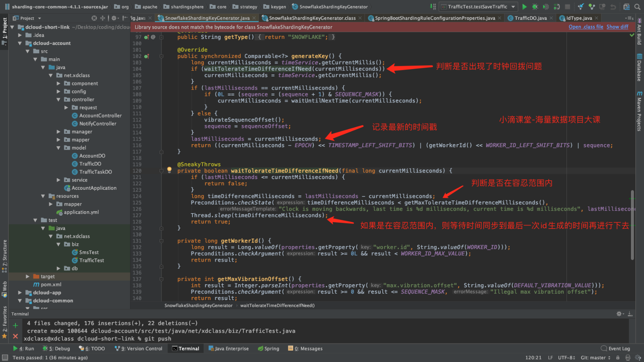644x362 pixels.
Task: Switch to SpringBootShardingRuleConfigurationProperties.java tab
Action: (x=435, y=18)
